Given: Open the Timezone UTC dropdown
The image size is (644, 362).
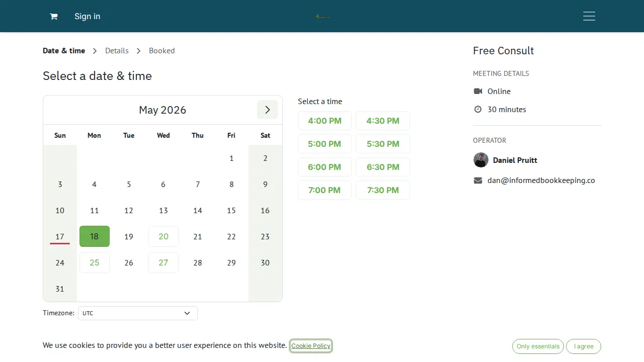Looking at the screenshot, I should point(138,313).
